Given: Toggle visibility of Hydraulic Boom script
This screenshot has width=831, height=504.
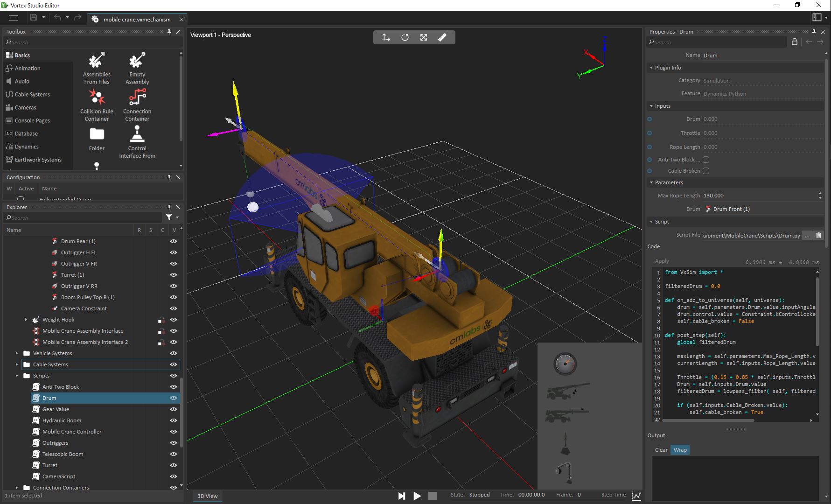Looking at the screenshot, I should tap(174, 420).
